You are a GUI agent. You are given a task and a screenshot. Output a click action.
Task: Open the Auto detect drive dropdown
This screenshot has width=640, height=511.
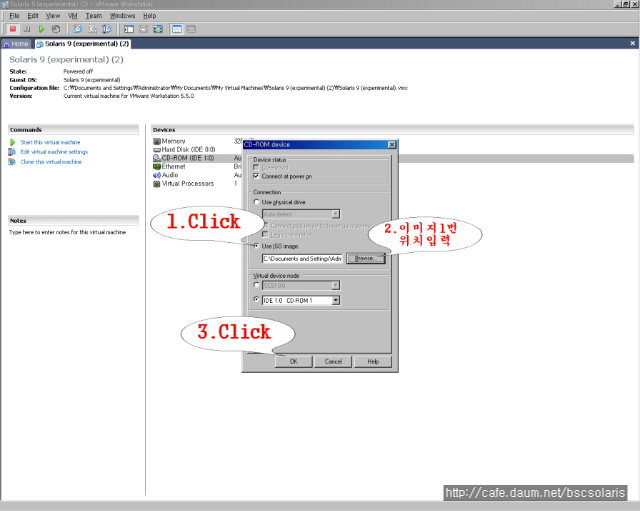335,214
